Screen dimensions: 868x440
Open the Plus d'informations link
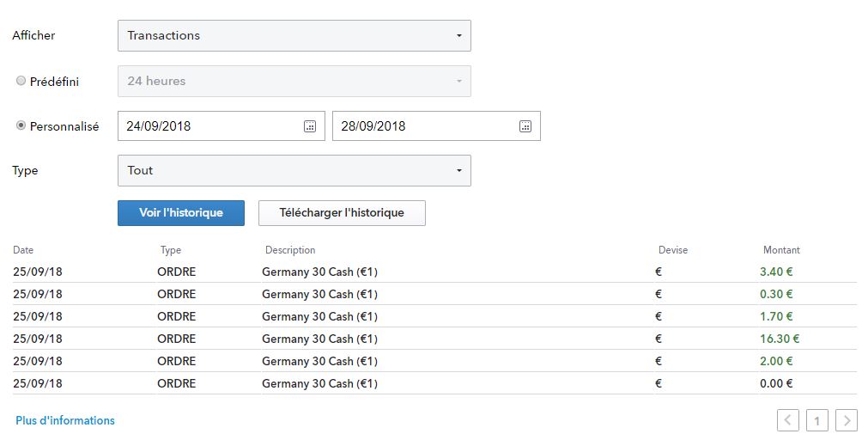coord(65,420)
